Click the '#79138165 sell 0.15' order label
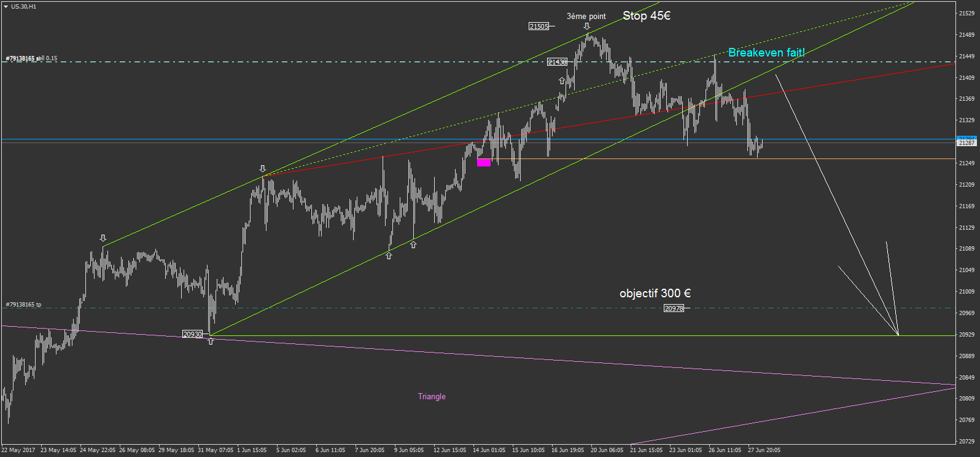Image resolution: width=980 pixels, height=457 pixels. pos(31,58)
